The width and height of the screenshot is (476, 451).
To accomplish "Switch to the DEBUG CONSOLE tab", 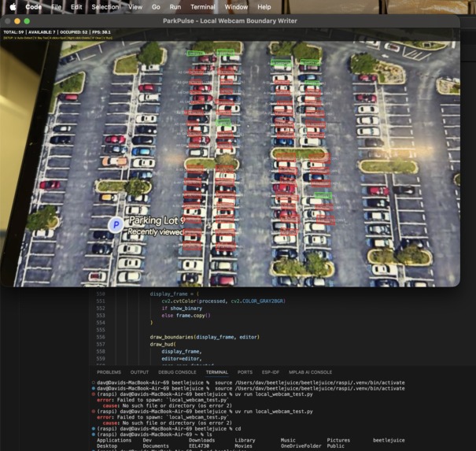I will [x=177, y=372].
